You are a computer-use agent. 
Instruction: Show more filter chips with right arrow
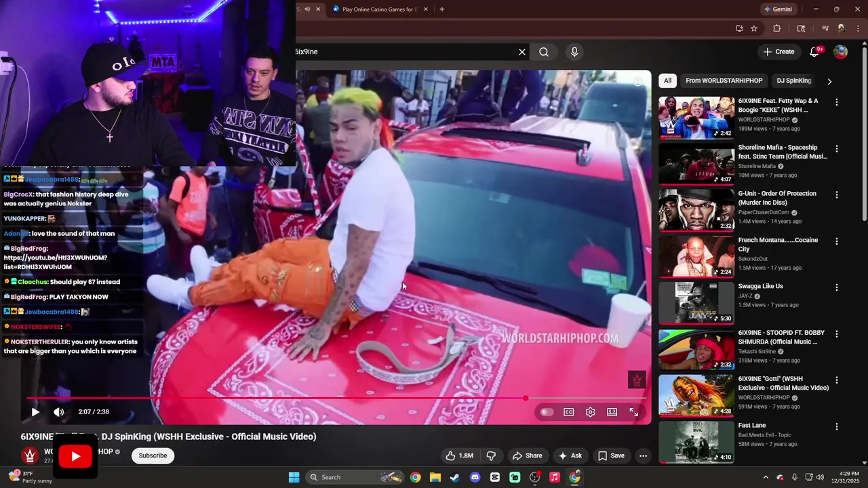829,81
